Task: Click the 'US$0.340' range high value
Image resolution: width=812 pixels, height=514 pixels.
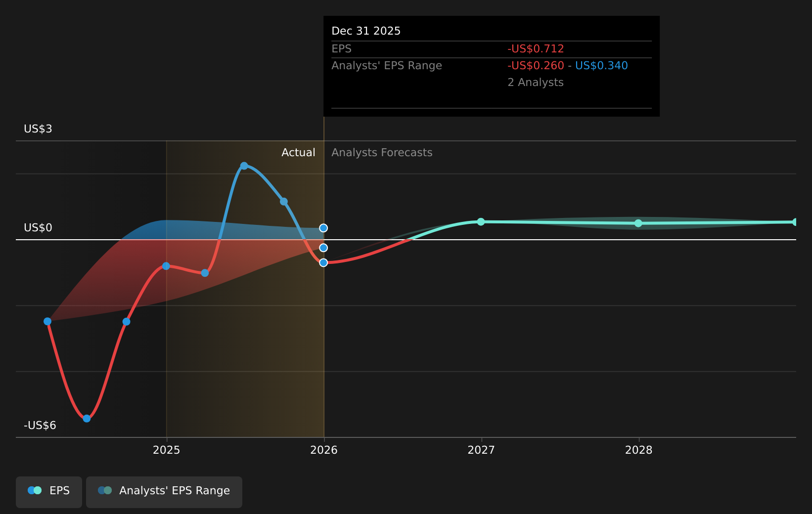Action: [601, 65]
